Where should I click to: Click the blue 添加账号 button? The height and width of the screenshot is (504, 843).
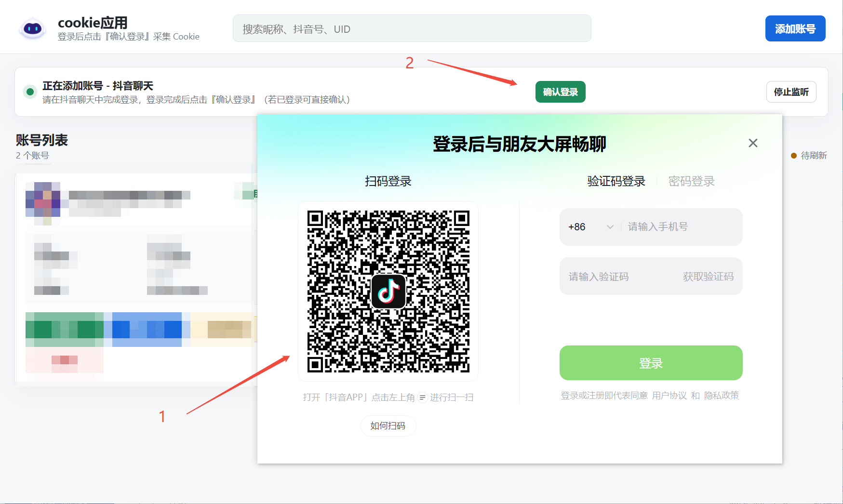point(795,28)
